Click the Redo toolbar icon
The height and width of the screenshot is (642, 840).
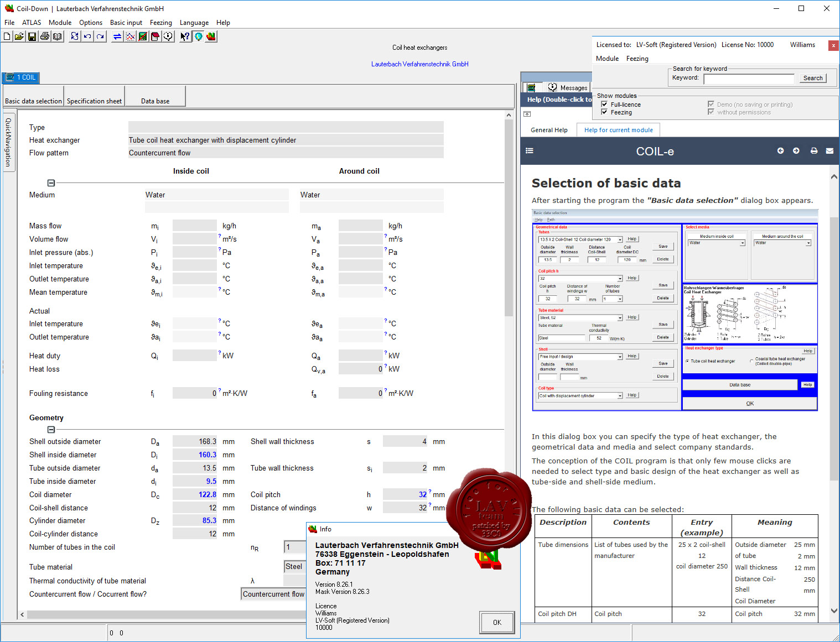click(x=100, y=36)
